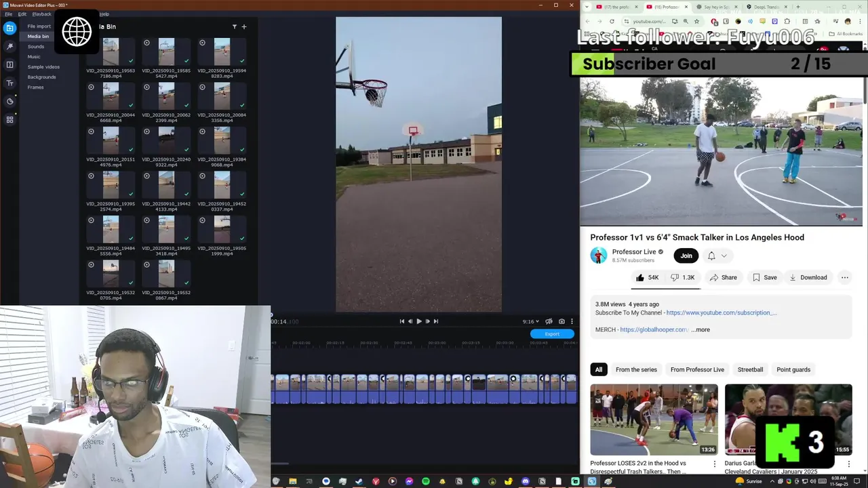Toggle notification bell for Professor Live
Screen dimensions: 868x488
[x=711, y=256]
